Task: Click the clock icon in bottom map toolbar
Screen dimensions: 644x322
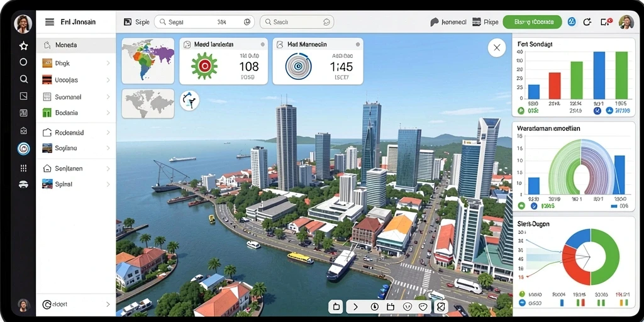Action: click(374, 307)
